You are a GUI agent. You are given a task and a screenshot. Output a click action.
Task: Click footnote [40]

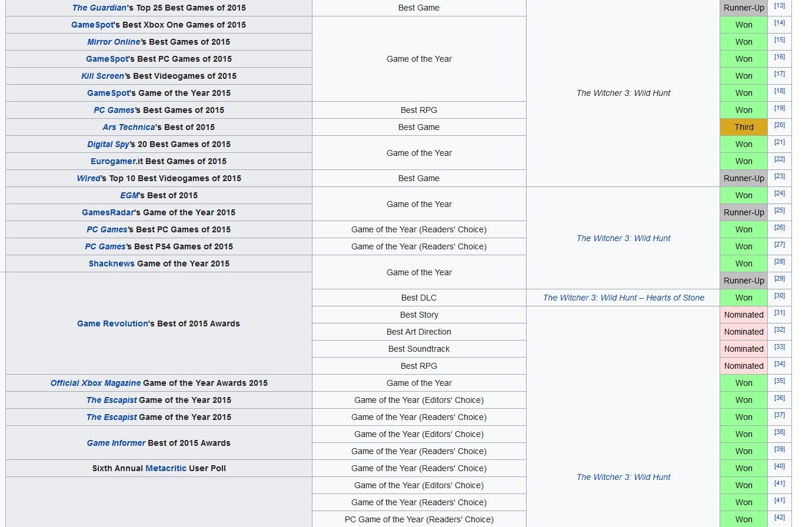[x=780, y=466]
